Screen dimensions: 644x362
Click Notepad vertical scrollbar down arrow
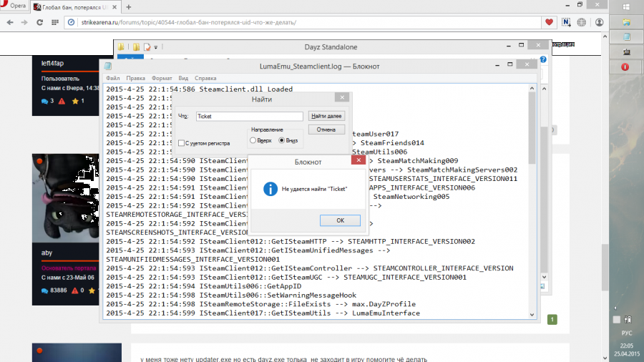point(532,315)
